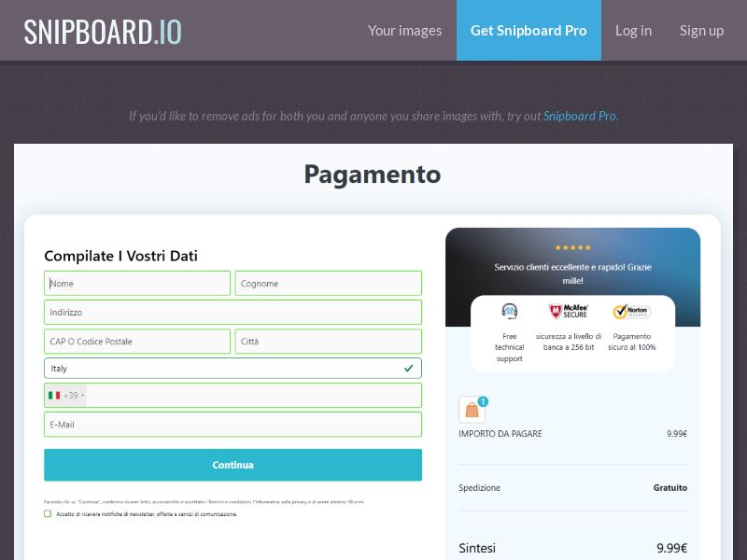
Task: Click the Cognome input field
Action: coord(328,283)
